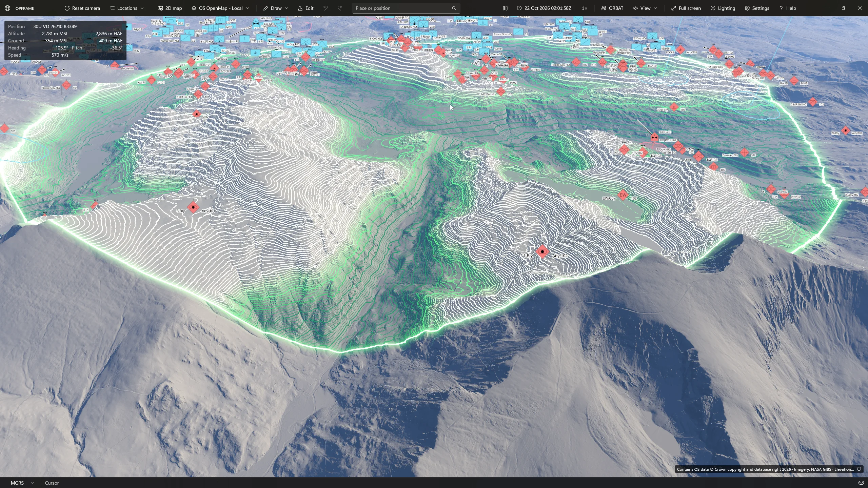This screenshot has height=488, width=868.
Task: Open the Locations dropdown
Action: (127, 8)
